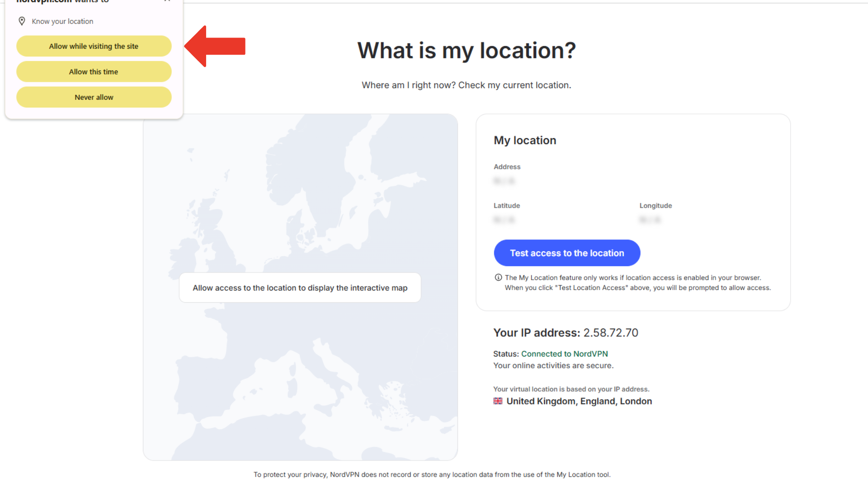Click the blurred Longitude value
This screenshot has width=868, height=488.
point(650,220)
